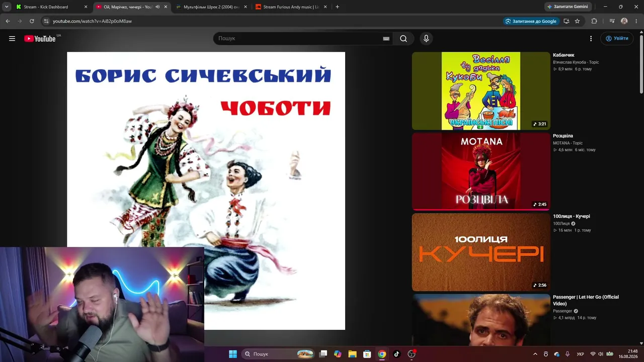
Task: Mute the YouTube tab via speaker icon
Action: pyautogui.click(x=157, y=7)
